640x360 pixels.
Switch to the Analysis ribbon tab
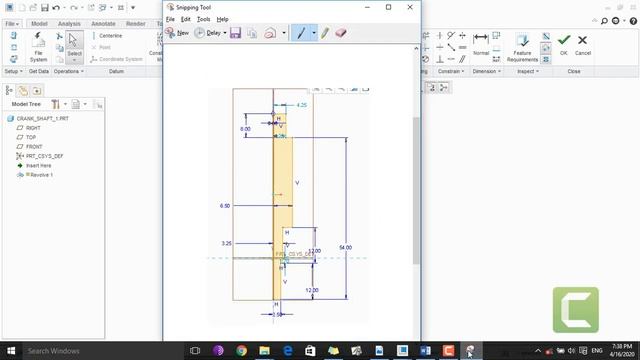tap(69, 24)
